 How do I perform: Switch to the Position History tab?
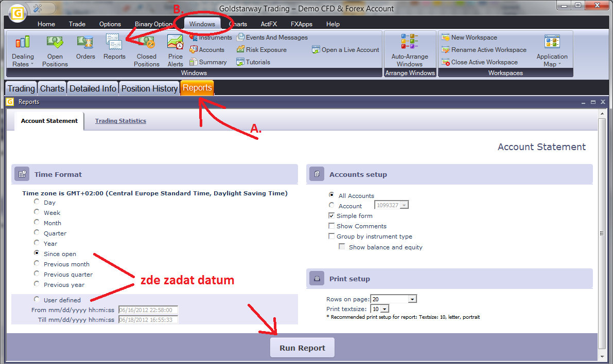point(149,88)
